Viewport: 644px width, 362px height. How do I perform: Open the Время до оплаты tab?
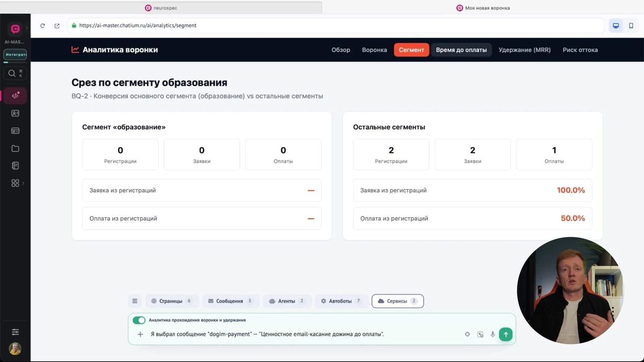click(462, 50)
